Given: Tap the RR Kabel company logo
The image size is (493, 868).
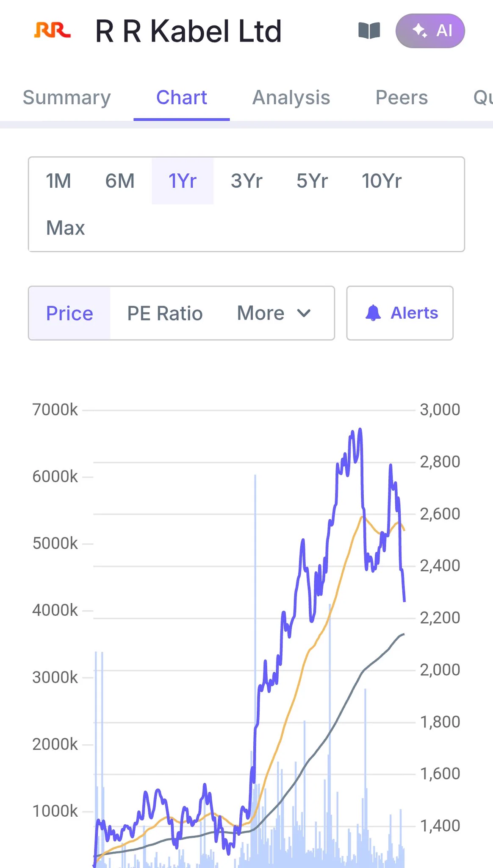Looking at the screenshot, I should [x=52, y=31].
